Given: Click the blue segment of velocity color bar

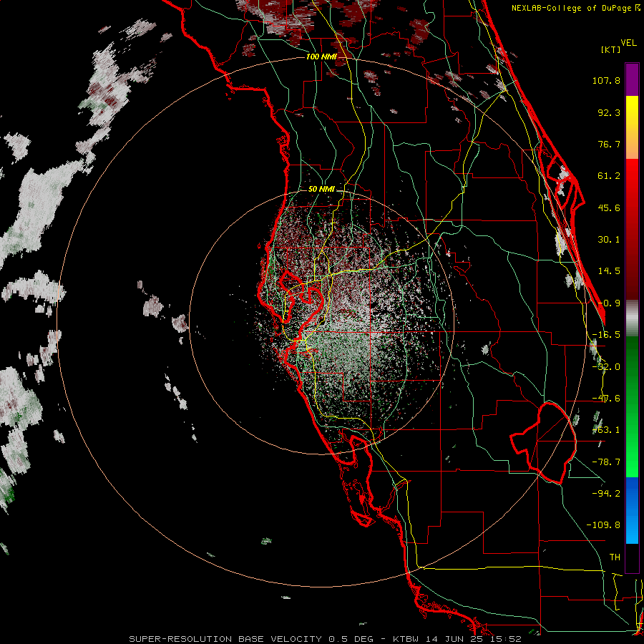Looking at the screenshot, I should [632, 510].
